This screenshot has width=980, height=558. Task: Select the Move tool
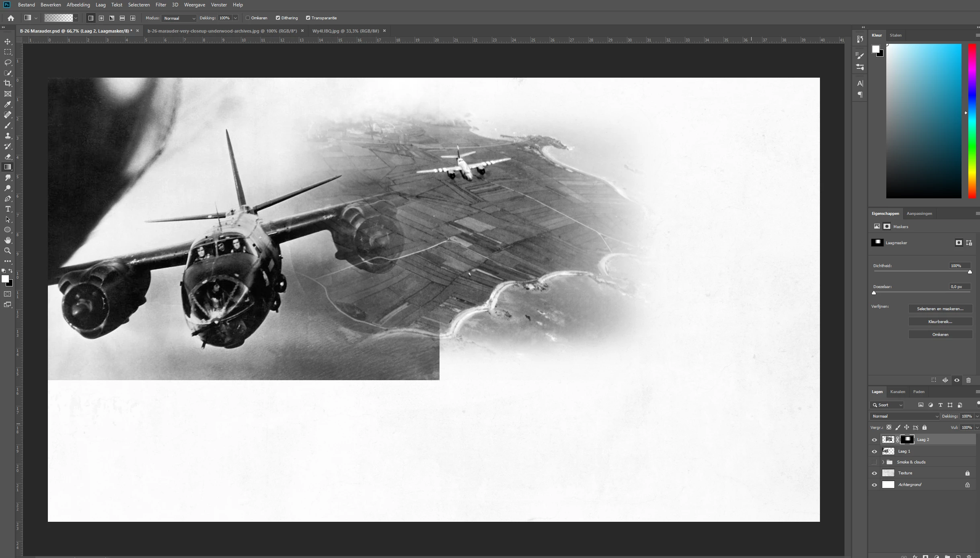(x=8, y=41)
